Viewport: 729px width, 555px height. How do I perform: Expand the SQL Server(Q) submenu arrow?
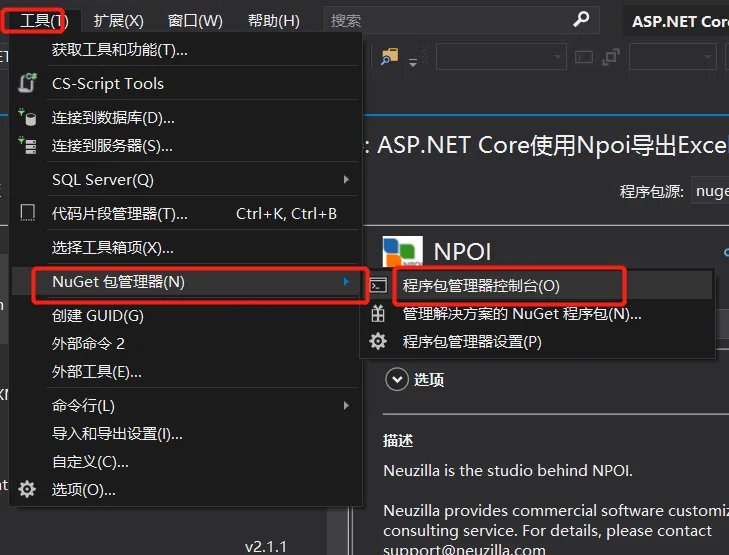click(346, 179)
